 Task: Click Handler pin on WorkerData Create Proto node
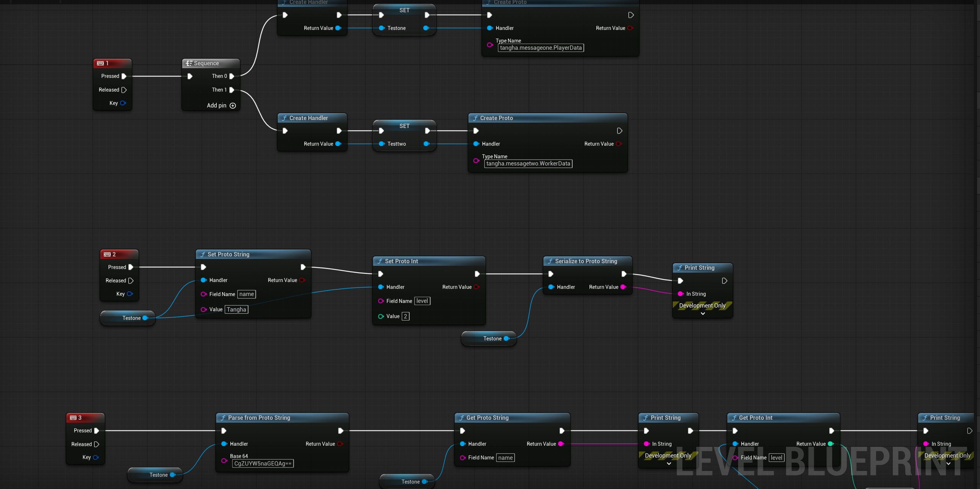476,144
